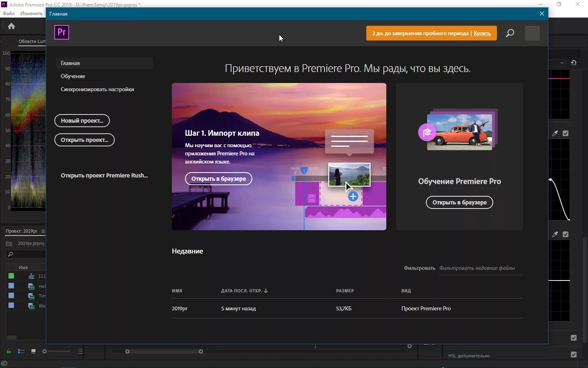Open the sort icons menu in project panel
This screenshot has width=588, height=368.
pyautogui.click(x=80, y=351)
